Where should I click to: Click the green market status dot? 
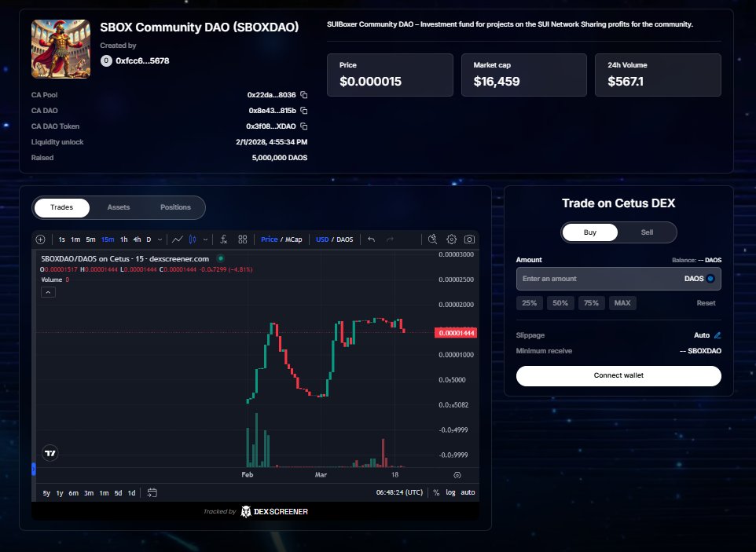click(220, 258)
